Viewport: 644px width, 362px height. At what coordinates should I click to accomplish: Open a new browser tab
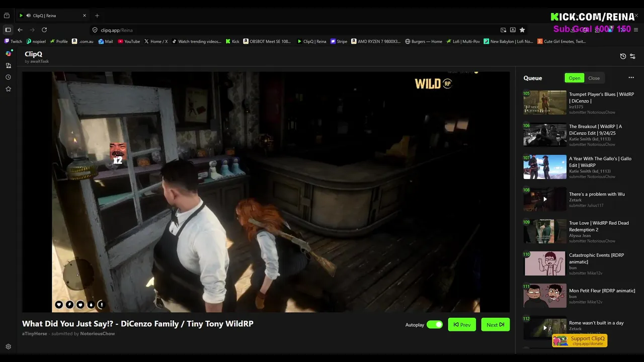pos(97,16)
